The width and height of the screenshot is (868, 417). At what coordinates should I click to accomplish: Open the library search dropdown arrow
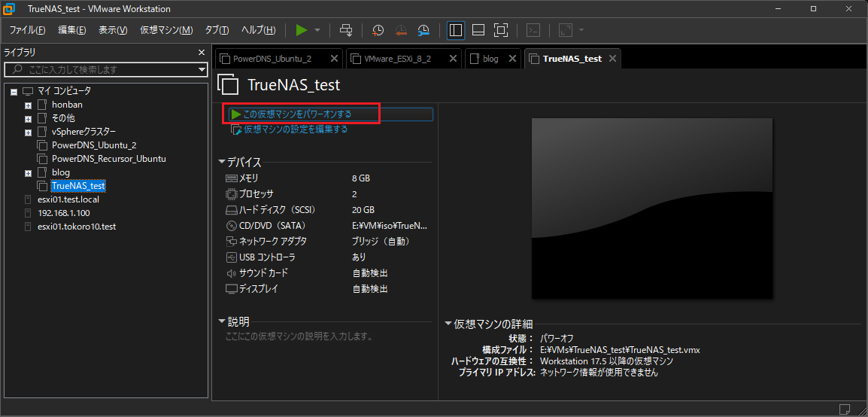[x=202, y=70]
